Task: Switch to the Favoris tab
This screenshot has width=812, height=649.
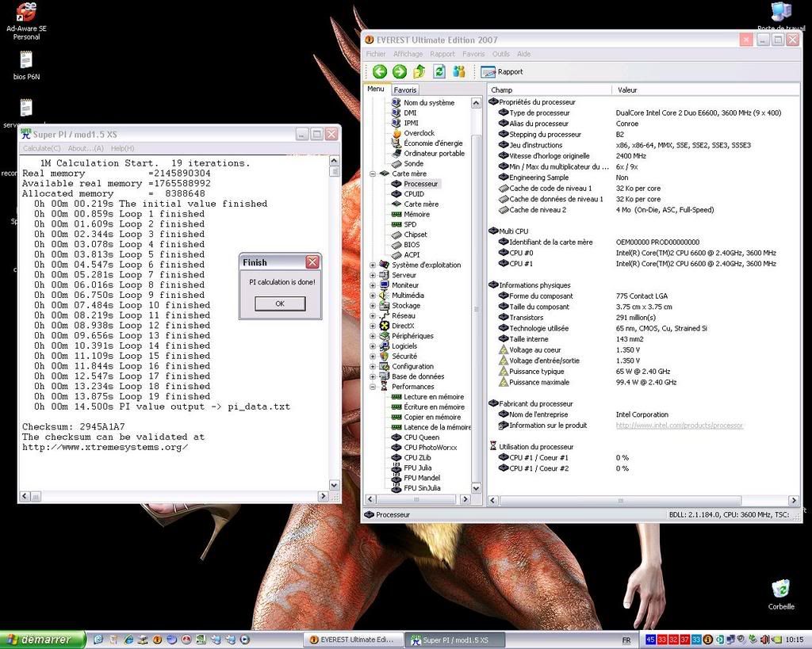Action: (x=404, y=90)
